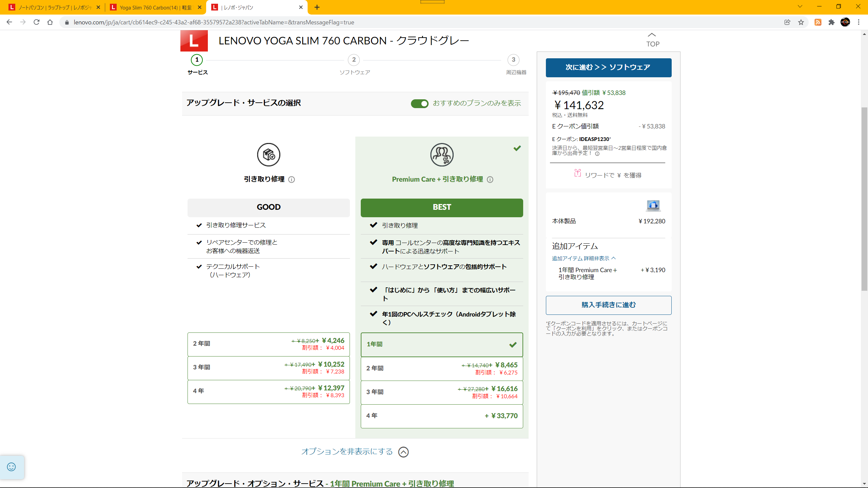Select GOOD plan 4年 ¥12,397 option

(x=269, y=392)
